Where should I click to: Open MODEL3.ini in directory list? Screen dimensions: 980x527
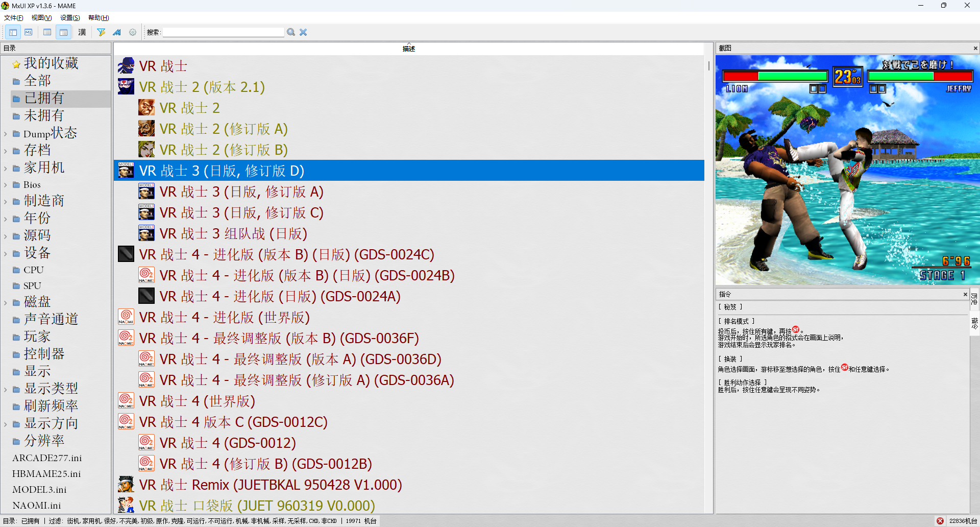coord(39,490)
